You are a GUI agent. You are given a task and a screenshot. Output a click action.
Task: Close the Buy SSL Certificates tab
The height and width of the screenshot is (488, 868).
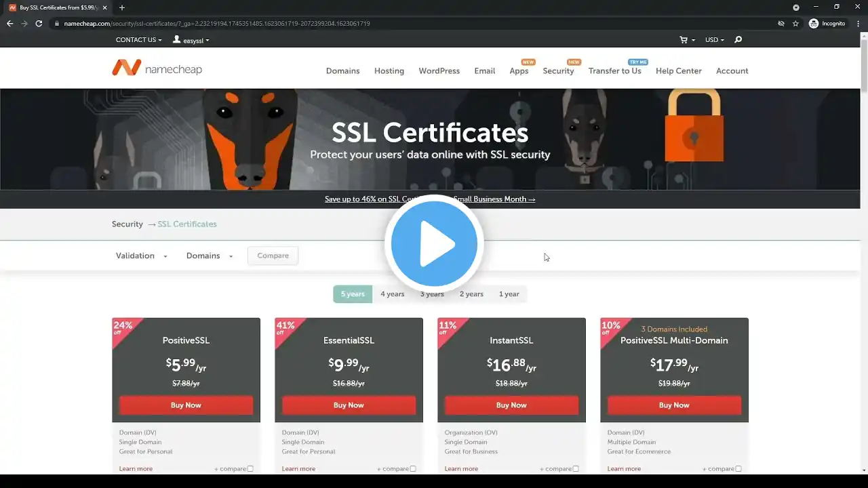coord(104,7)
